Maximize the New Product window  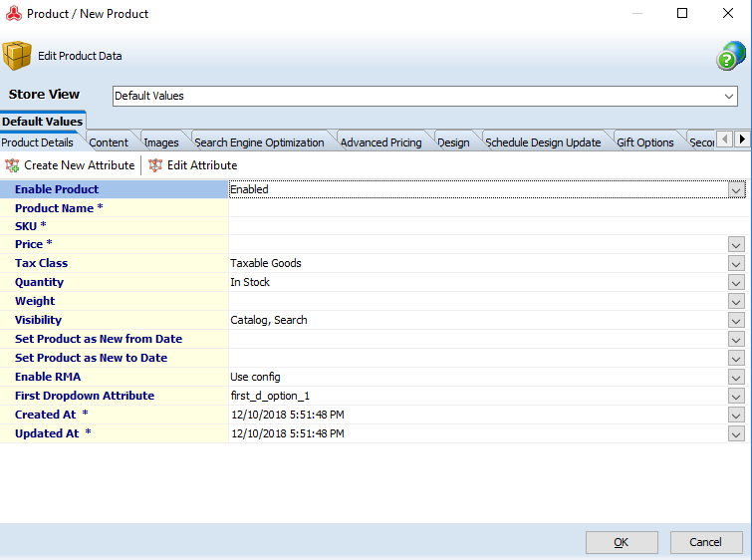pyautogui.click(x=682, y=13)
